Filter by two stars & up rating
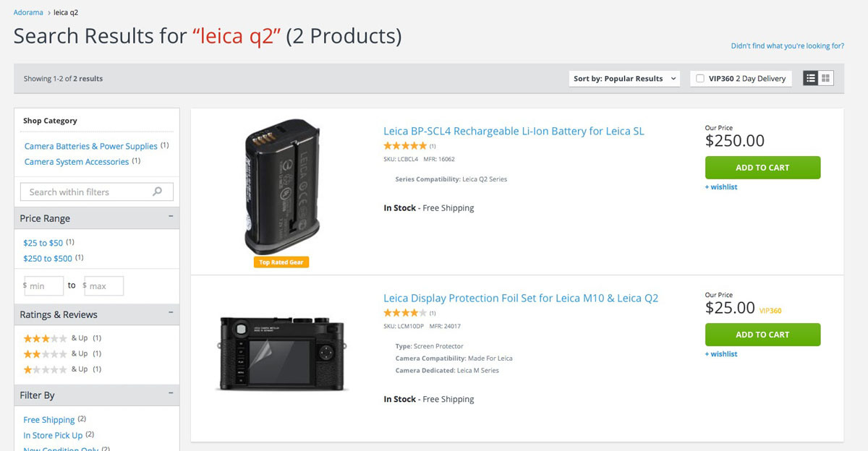Screen dimensions: 868x451 point(46,354)
